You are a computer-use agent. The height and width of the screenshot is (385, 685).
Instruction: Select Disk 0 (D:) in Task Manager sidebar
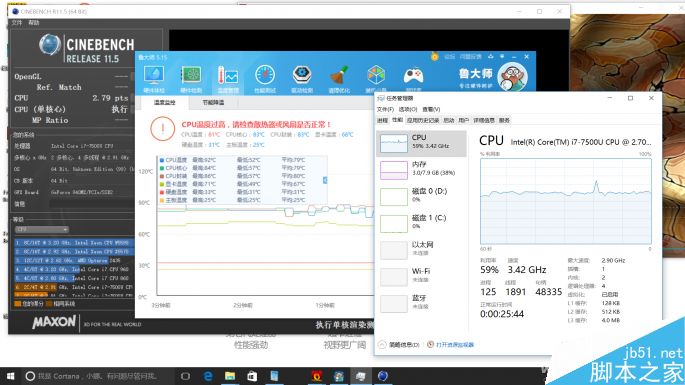[x=421, y=197]
